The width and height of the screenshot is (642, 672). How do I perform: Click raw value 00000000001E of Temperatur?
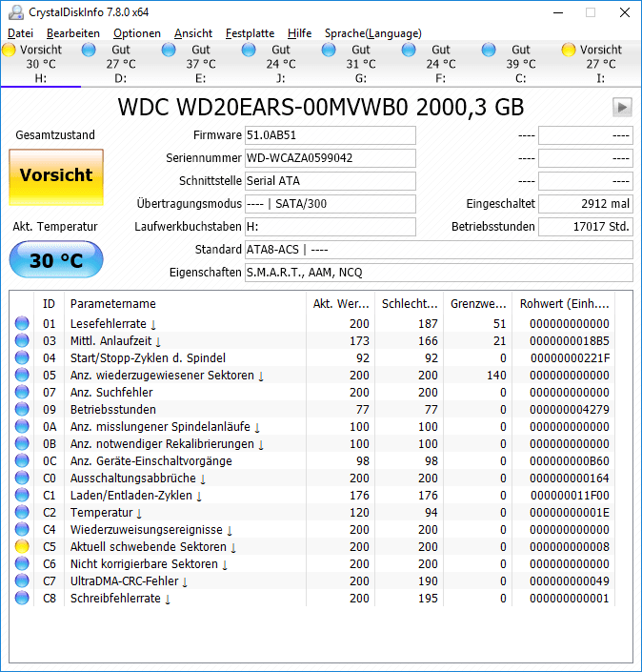[570, 513]
